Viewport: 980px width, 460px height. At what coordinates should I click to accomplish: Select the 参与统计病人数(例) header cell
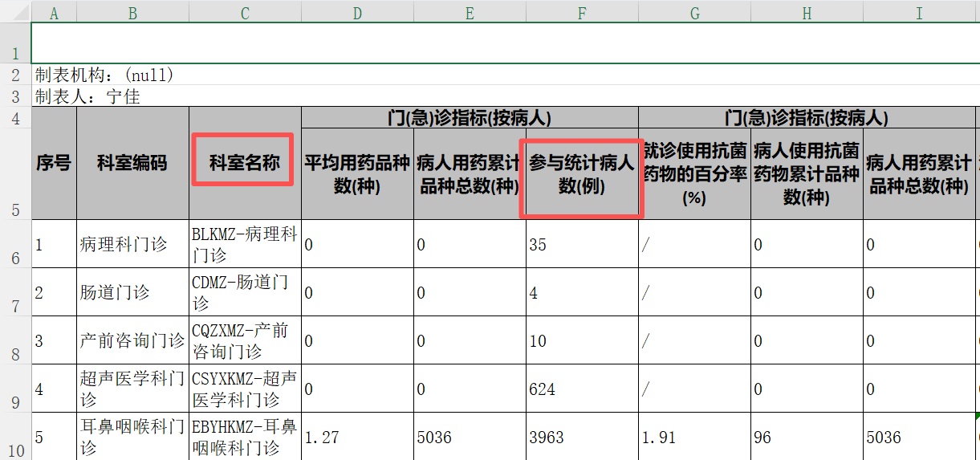582,174
